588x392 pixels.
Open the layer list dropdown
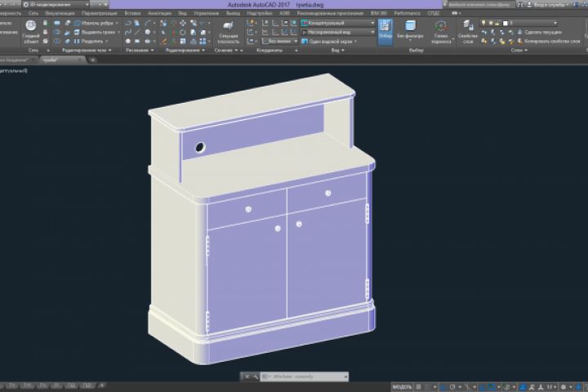click(519, 23)
